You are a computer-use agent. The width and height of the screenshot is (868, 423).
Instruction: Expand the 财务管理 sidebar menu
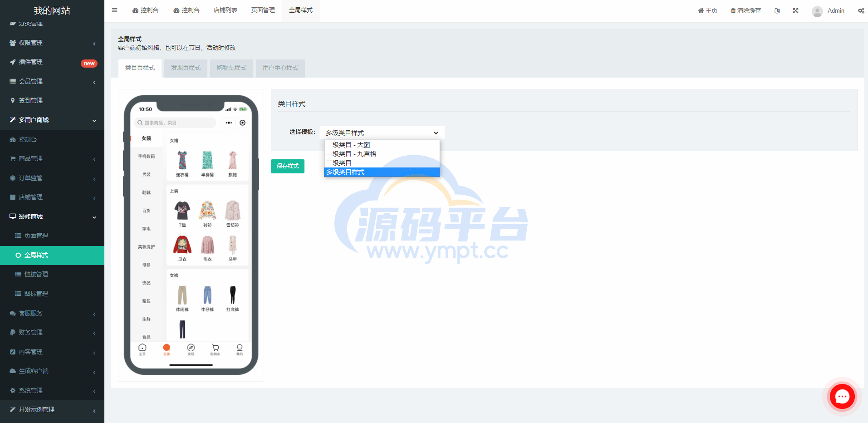[52, 332]
